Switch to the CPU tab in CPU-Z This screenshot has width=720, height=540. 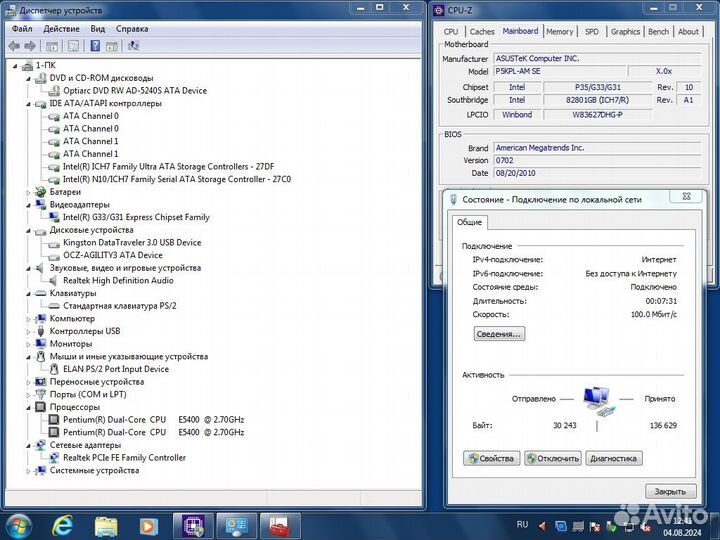coord(451,32)
